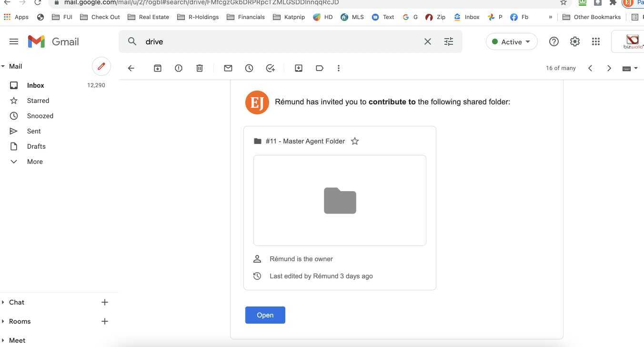The width and height of the screenshot is (644, 347).
Task: Expand the Chat section
Action: point(17,302)
